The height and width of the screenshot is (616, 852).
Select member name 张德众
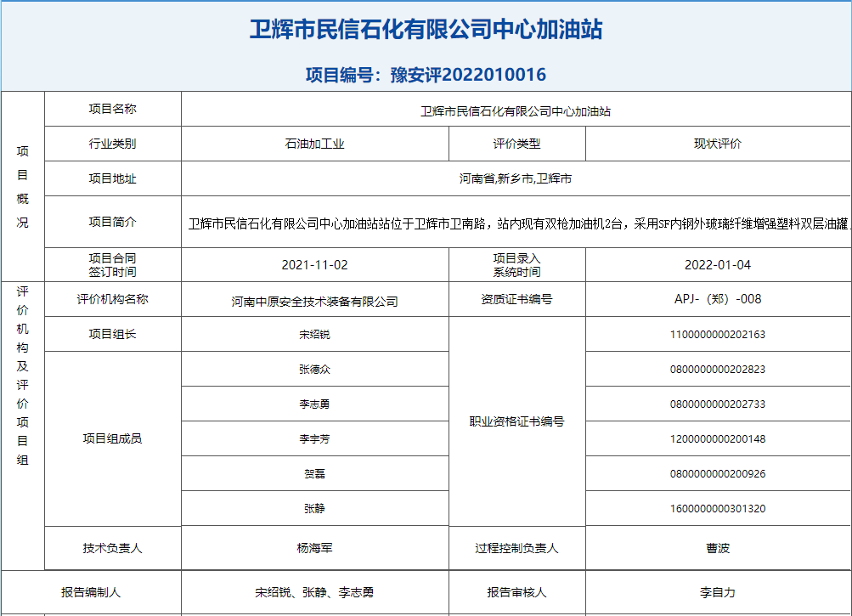click(x=314, y=369)
